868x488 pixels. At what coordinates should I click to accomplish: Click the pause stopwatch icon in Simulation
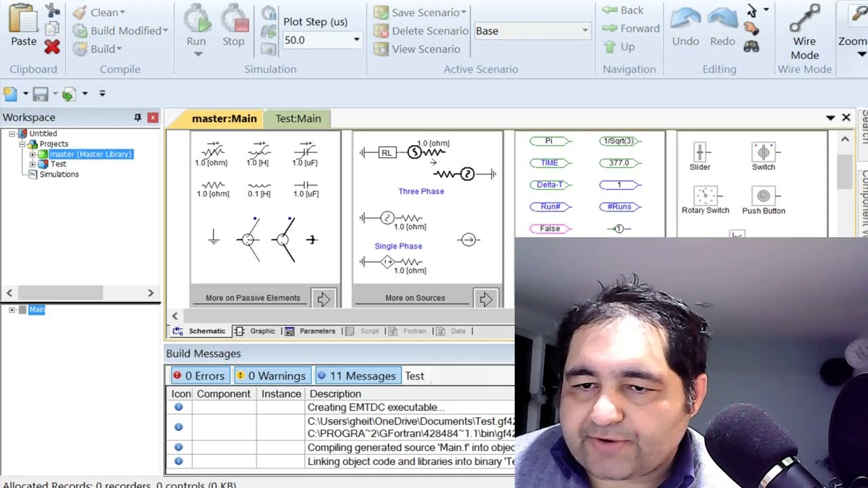click(269, 12)
